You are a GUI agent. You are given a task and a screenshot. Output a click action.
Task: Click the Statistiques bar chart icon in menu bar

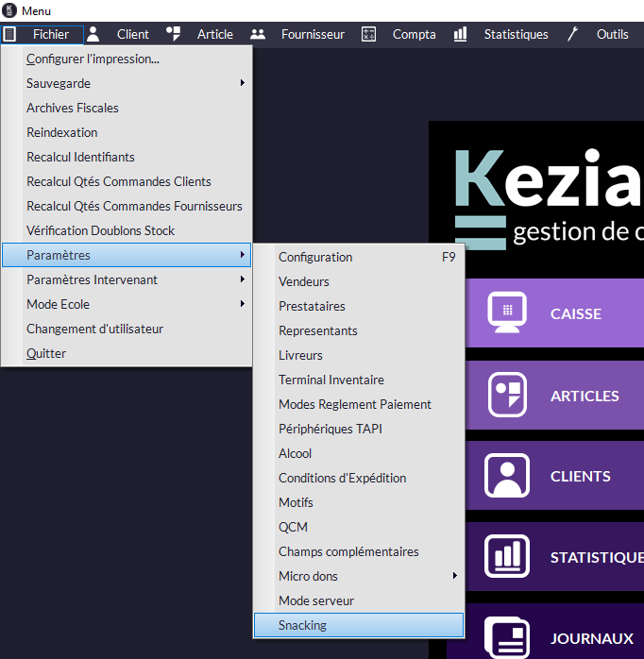(460, 34)
